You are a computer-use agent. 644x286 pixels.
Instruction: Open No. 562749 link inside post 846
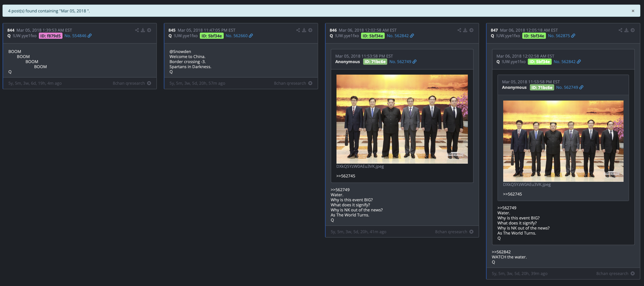pos(400,62)
